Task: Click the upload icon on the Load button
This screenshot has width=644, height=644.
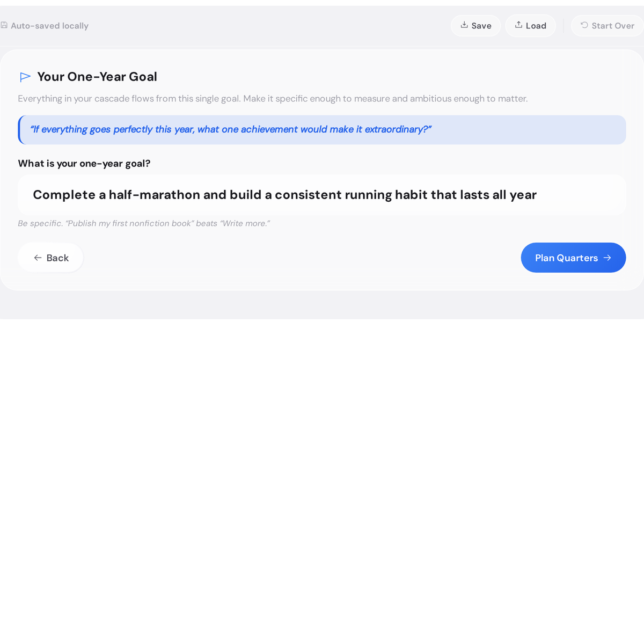Action: (518, 25)
